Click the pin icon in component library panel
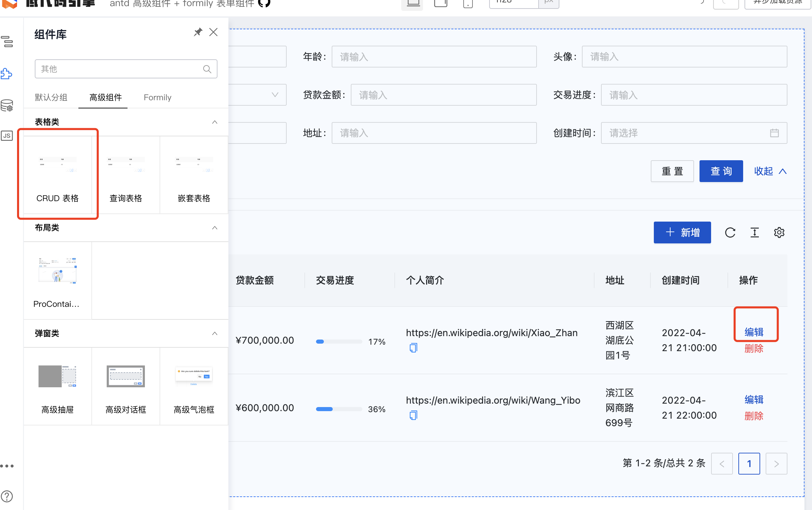The height and width of the screenshot is (510, 812). (x=198, y=32)
